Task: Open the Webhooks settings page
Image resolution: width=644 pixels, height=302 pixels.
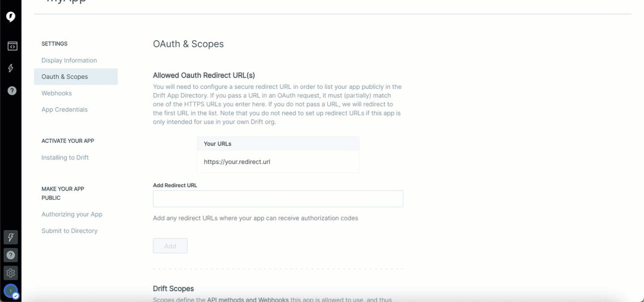Action: (57, 93)
